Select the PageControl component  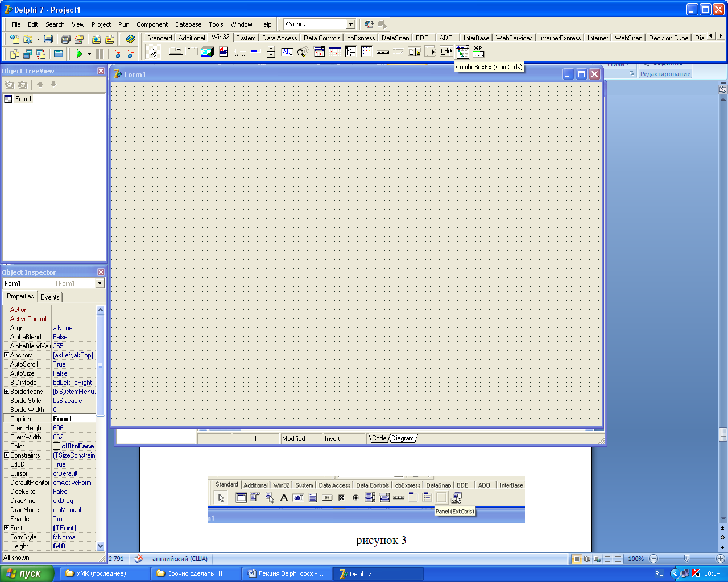(192, 52)
